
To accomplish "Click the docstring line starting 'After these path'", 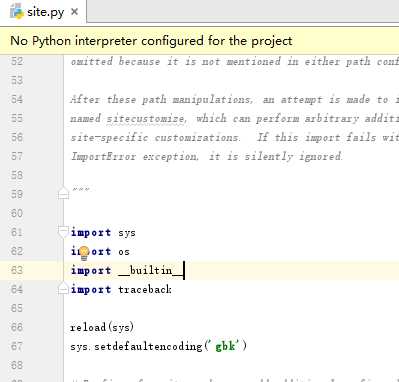I will click(234, 100).
